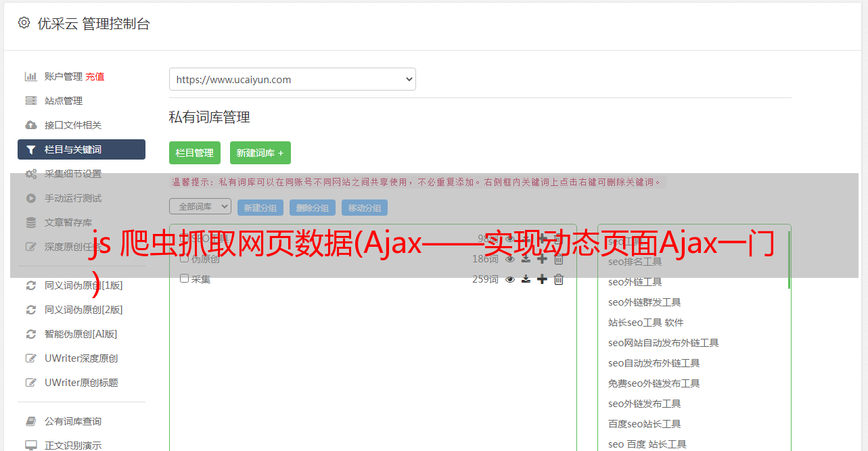Open 账户管理 in the sidebar

coord(64,76)
